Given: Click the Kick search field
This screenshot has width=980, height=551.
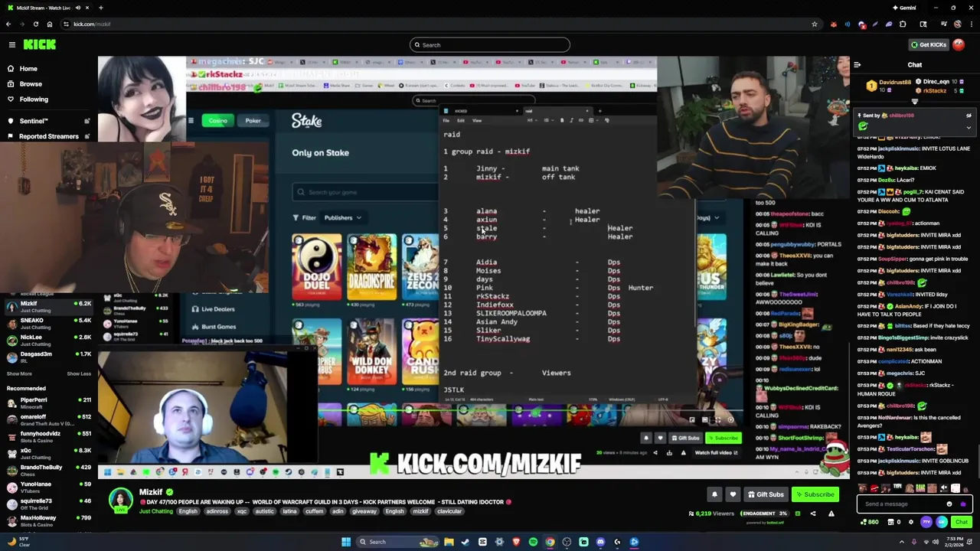Looking at the screenshot, I should tap(490, 45).
